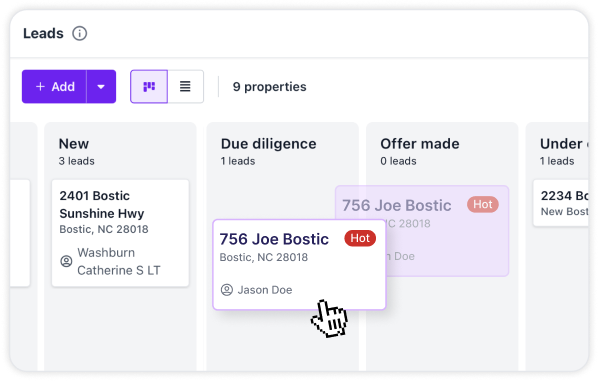The width and height of the screenshot is (599, 381).
Task: Switch to kanban board view
Action: pyautogui.click(x=149, y=86)
